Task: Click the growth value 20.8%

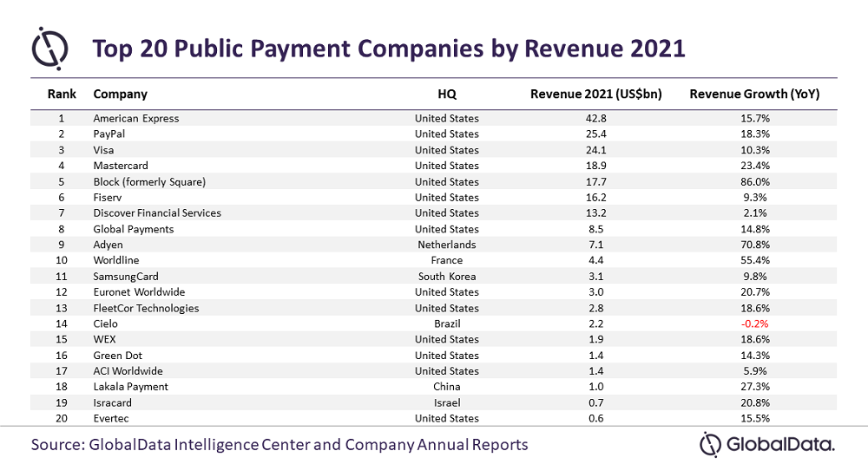Action: coord(754,402)
